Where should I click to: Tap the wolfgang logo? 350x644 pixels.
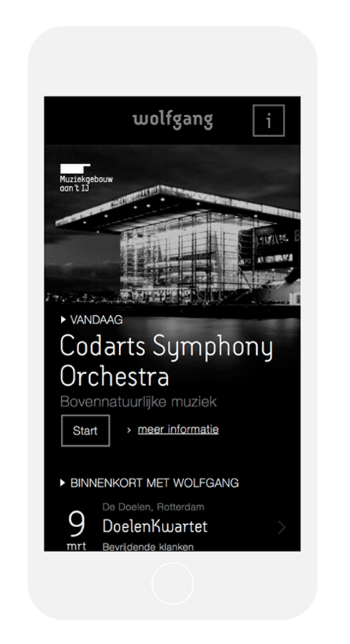point(173,120)
